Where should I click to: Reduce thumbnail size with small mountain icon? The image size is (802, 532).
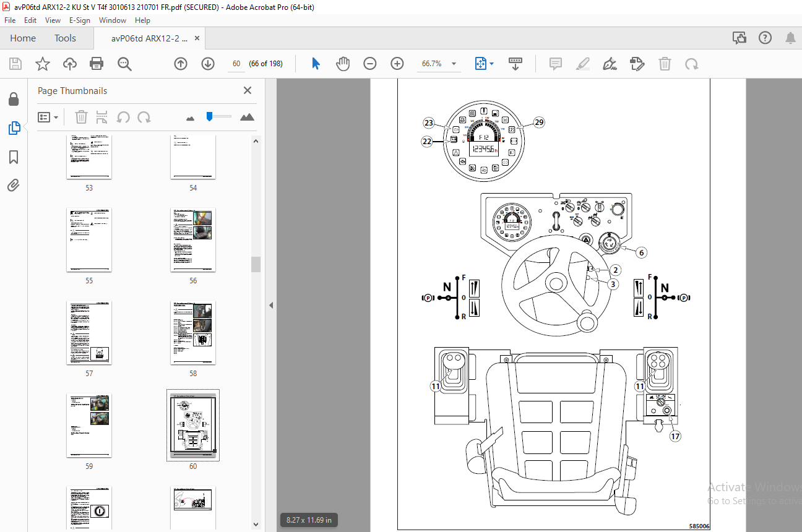coord(190,118)
